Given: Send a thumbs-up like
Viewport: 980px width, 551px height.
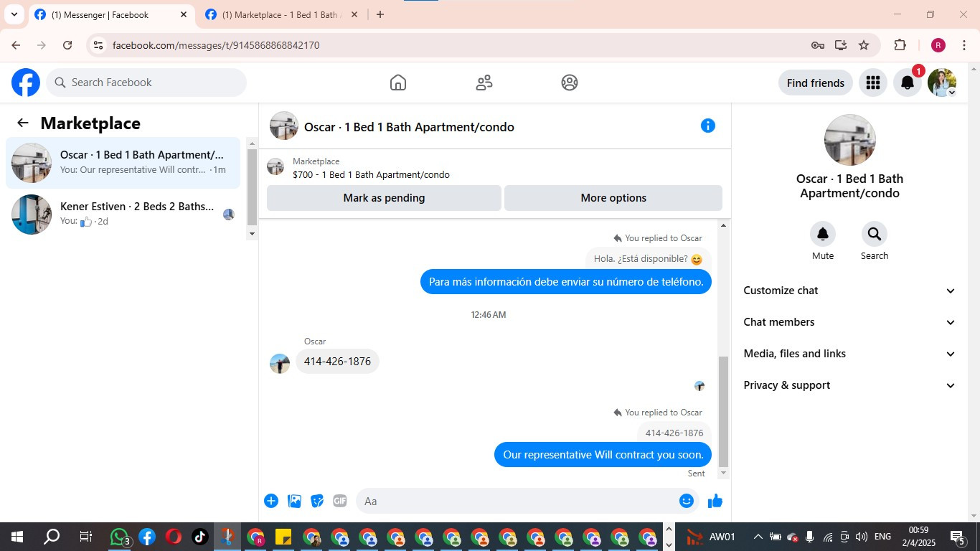Looking at the screenshot, I should [715, 501].
